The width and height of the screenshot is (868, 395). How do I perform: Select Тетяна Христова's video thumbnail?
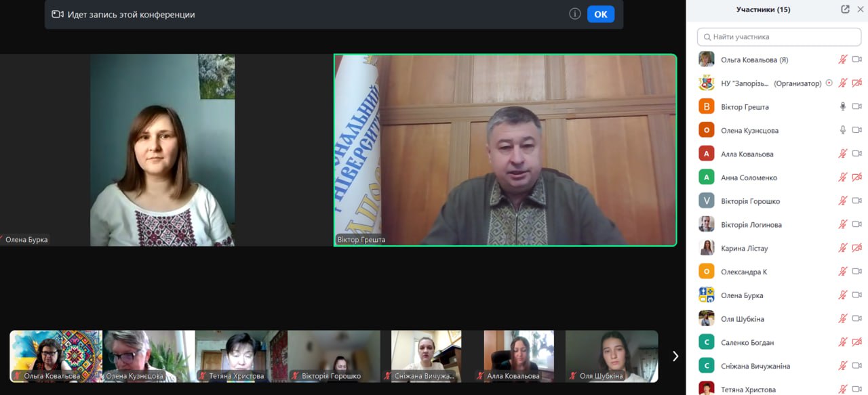point(241,356)
